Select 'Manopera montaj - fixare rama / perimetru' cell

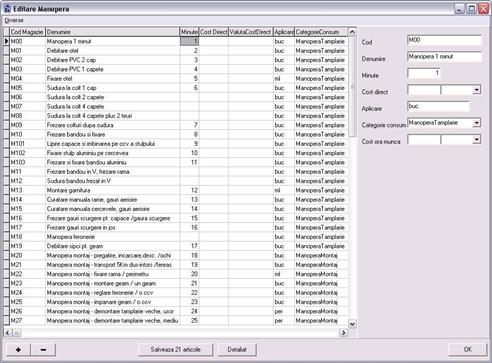(x=112, y=274)
